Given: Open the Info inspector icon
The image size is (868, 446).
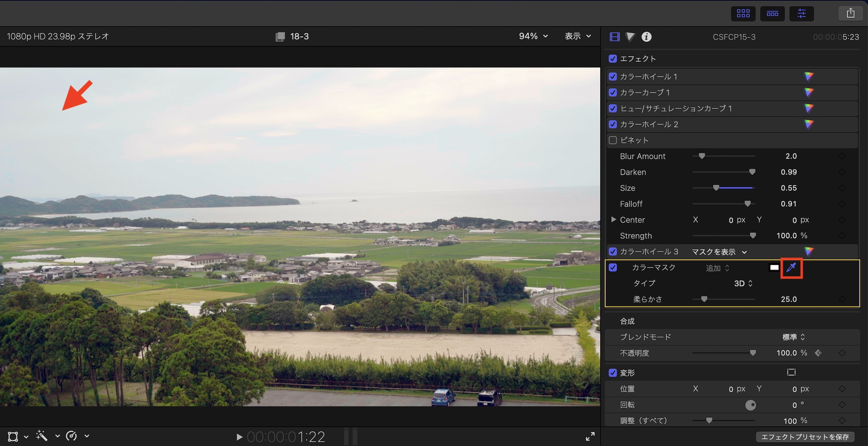Looking at the screenshot, I should pyautogui.click(x=646, y=37).
